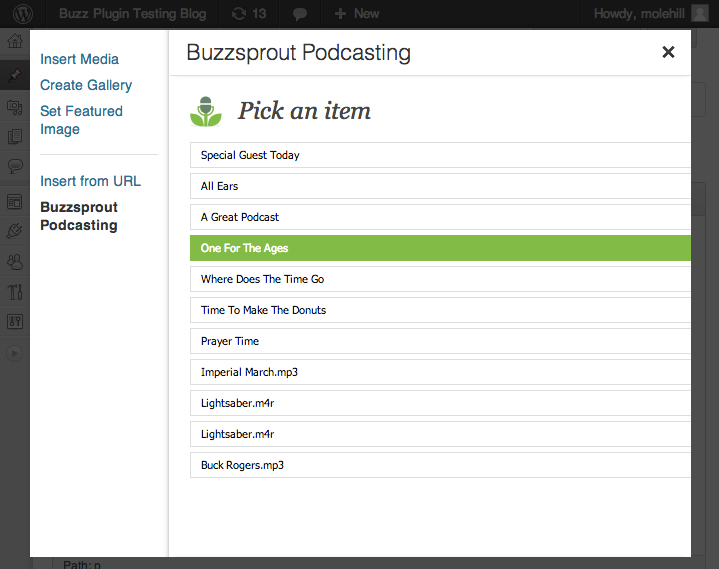Open the Users icon in sidebar

click(x=15, y=262)
